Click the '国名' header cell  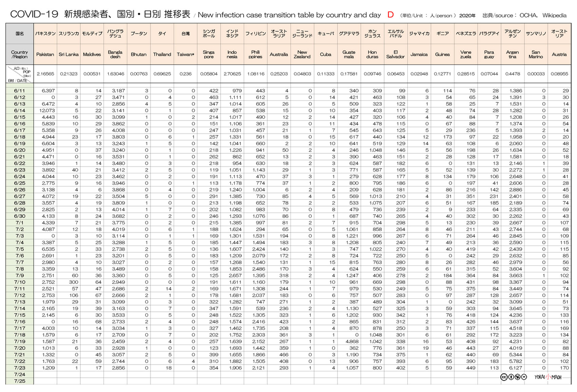20,34
